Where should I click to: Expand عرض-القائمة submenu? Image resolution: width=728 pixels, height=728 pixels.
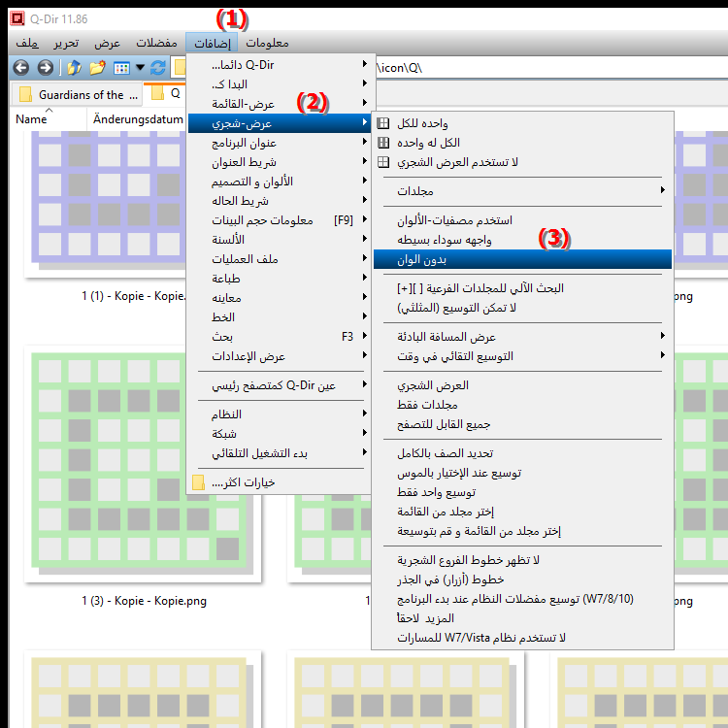click(x=280, y=104)
